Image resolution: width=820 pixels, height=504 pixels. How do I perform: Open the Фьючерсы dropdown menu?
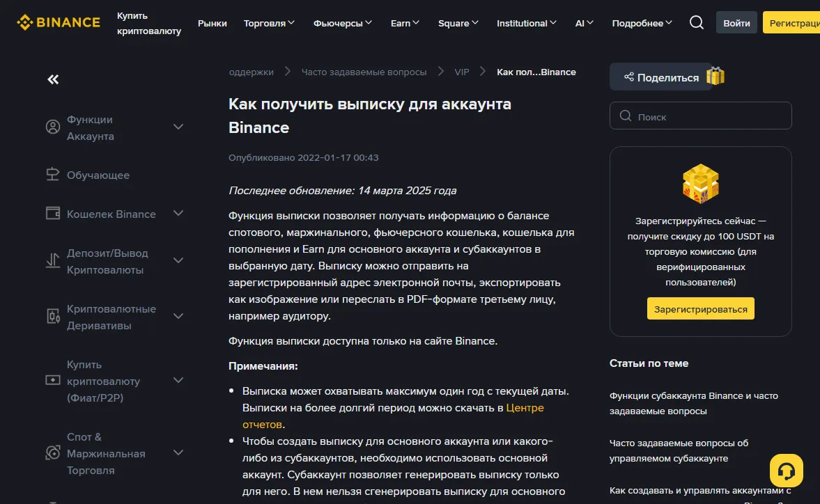coord(343,23)
